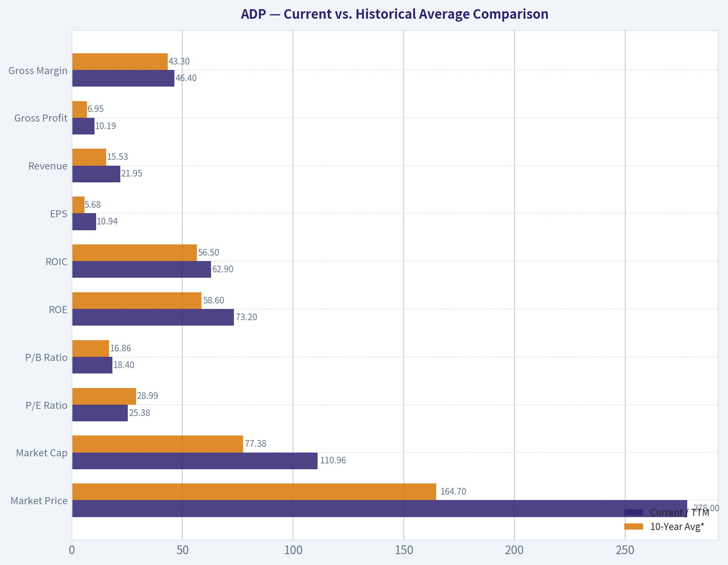The width and height of the screenshot is (728, 565).
Task: Click the 50 x-axis tick label
Action: pyautogui.click(x=182, y=550)
